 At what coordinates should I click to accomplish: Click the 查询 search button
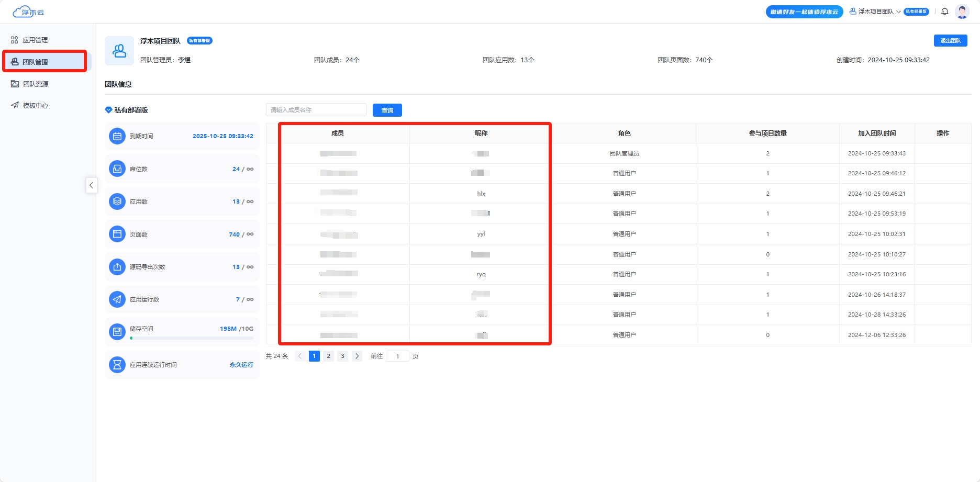click(x=387, y=110)
